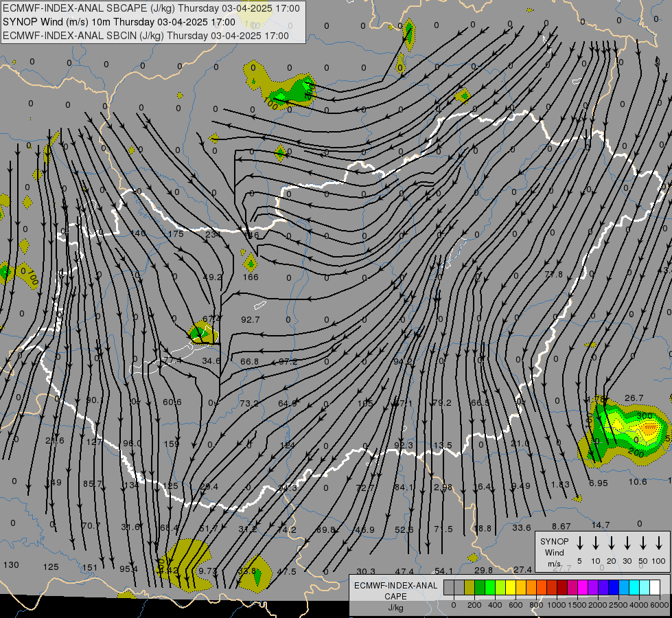This screenshot has width=672, height=618.
Task: Click the 6000 tick label on the CAPE bar
Action: [659, 605]
